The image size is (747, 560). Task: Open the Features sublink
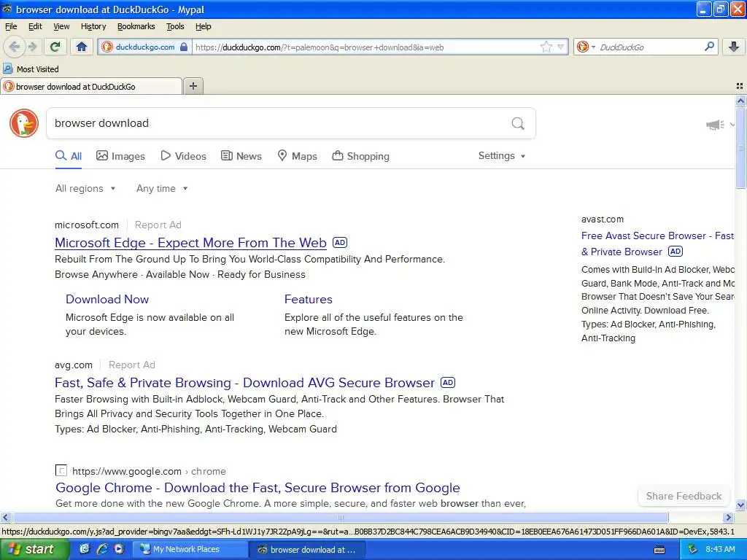pyautogui.click(x=309, y=300)
